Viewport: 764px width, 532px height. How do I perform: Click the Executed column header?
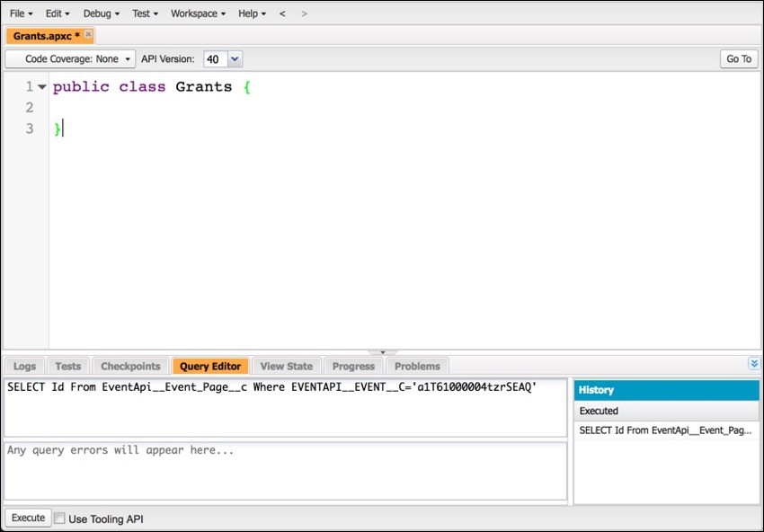click(667, 411)
